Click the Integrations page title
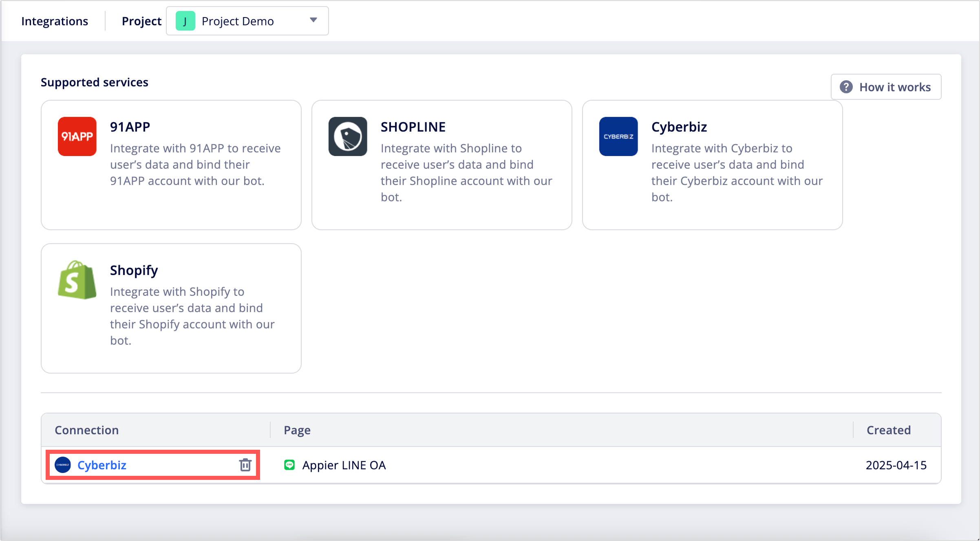The height and width of the screenshot is (541, 980). 55,21
